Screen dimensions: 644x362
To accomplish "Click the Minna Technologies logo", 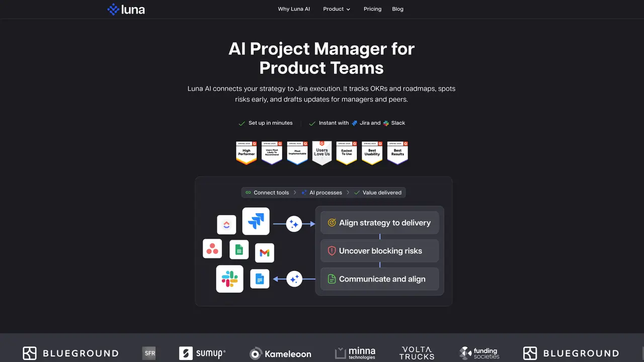I will point(355,353).
